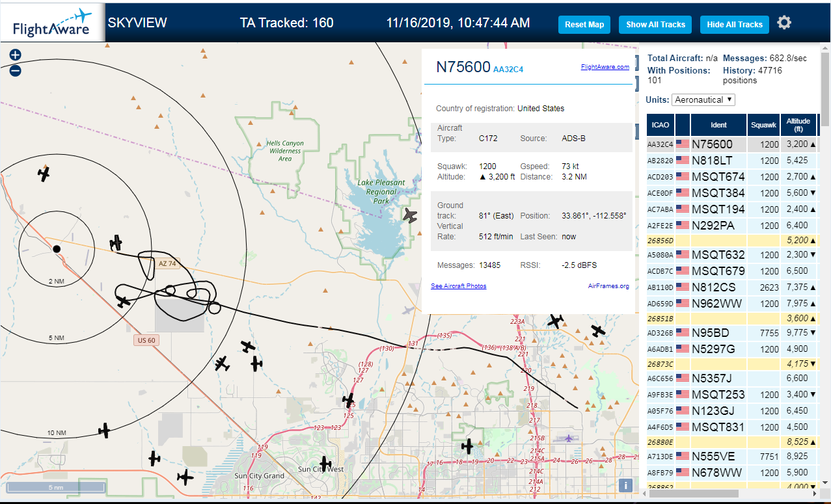Click the purple airport icon near exit 215B

[x=569, y=438]
